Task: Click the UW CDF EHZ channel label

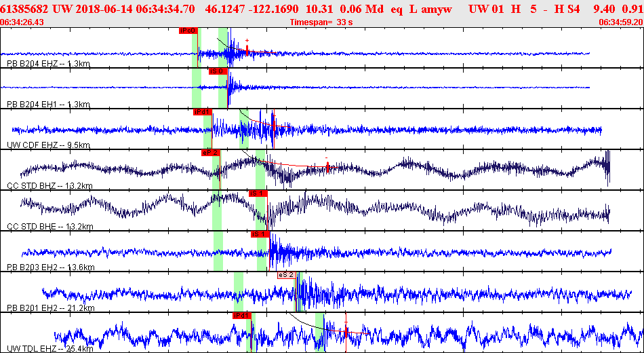Action: (x=48, y=145)
